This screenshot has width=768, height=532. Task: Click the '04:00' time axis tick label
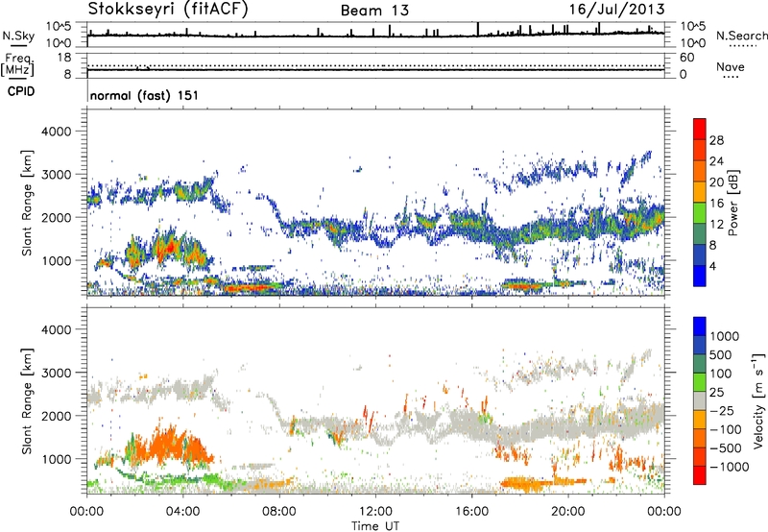pos(182,512)
